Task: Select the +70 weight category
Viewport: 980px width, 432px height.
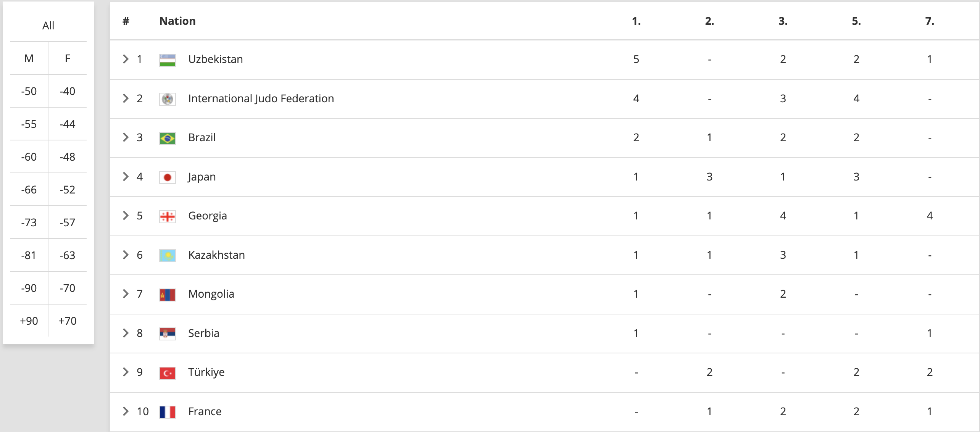Action: (x=68, y=321)
